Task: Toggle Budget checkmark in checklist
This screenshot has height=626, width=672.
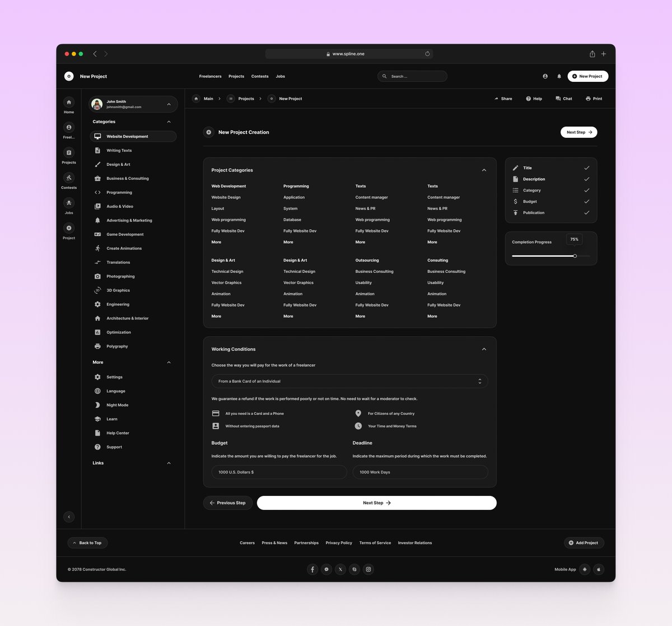Action: tap(586, 202)
